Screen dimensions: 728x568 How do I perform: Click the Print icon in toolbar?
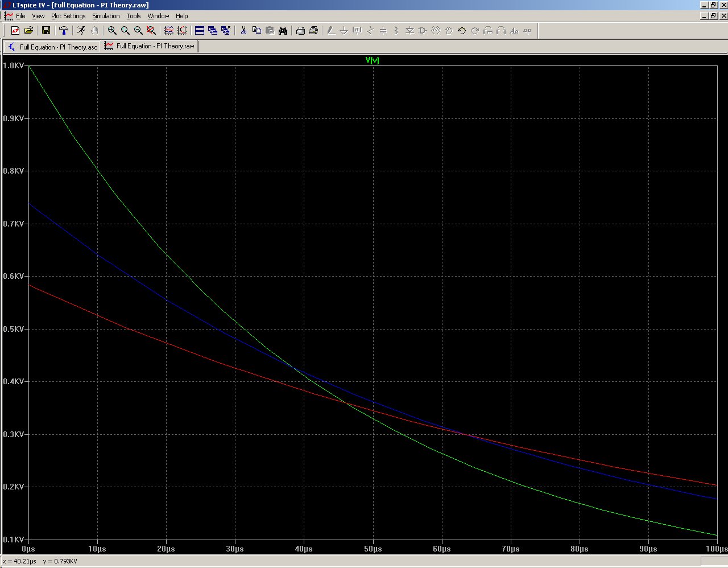313,31
